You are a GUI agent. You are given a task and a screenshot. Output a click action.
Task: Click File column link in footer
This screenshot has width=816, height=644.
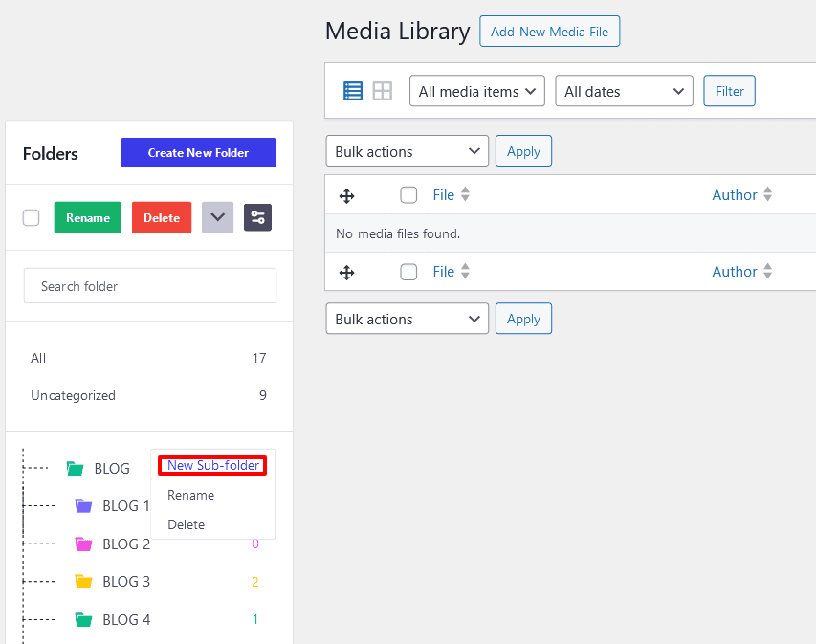point(443,271)
